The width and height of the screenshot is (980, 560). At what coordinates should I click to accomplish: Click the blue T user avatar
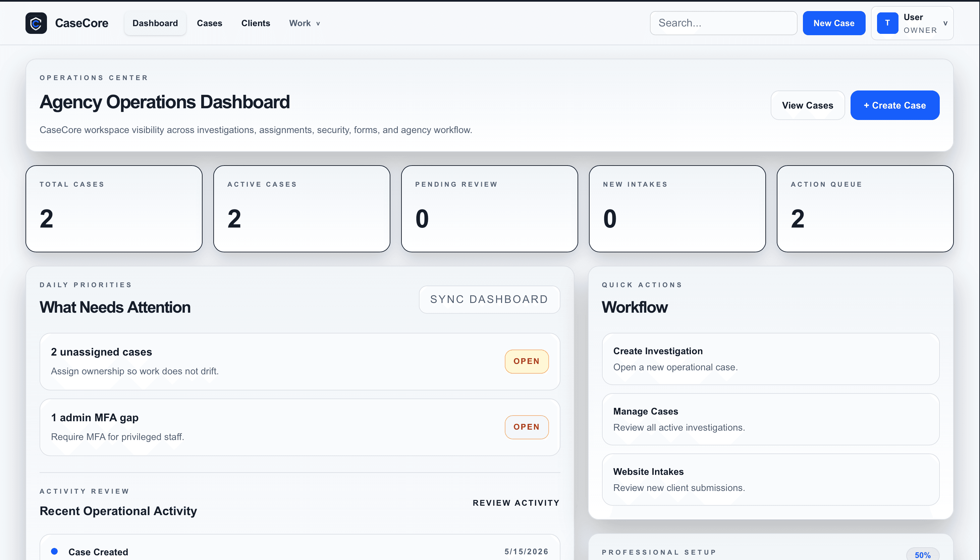pyautogui.click(x=887, y=23)
